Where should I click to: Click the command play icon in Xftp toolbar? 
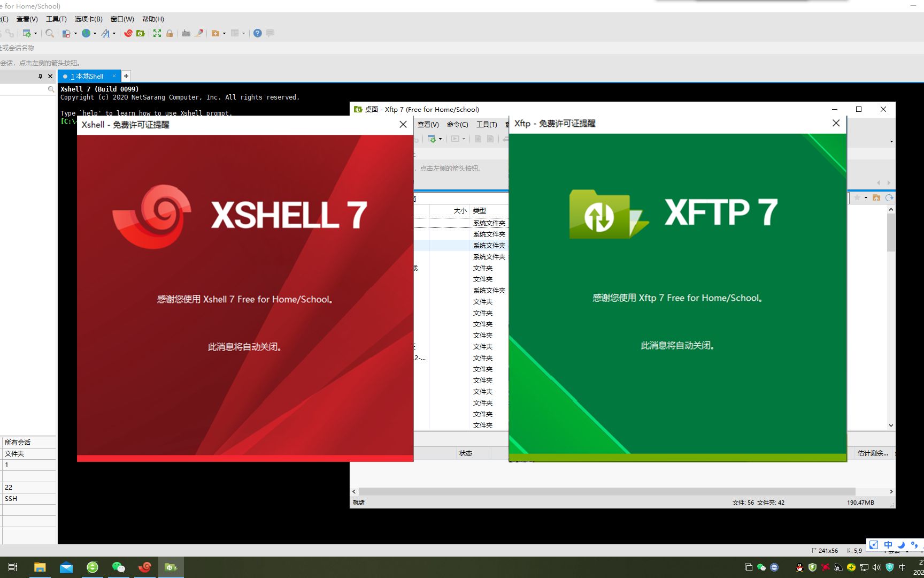pyautogui.click(x=455, y=139)
